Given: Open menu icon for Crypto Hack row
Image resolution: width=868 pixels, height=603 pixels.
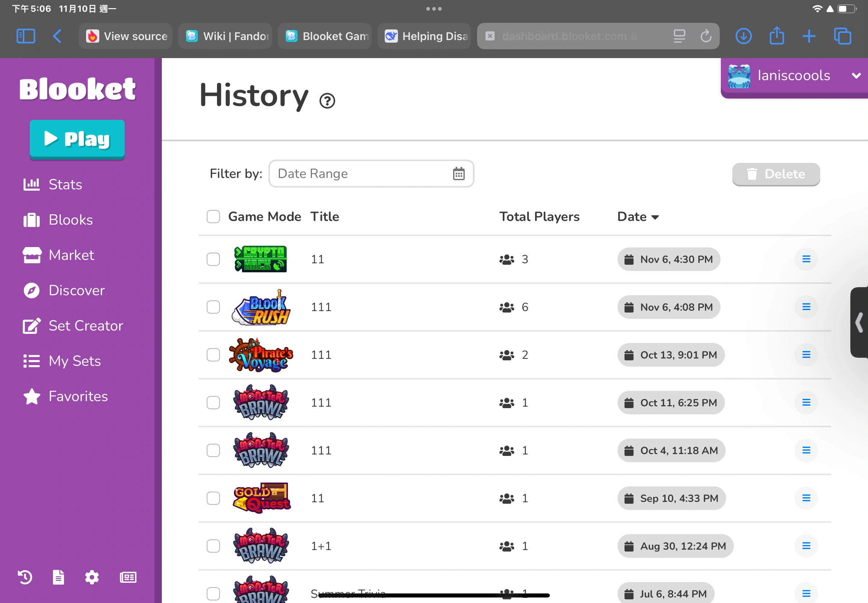Looking at the screenshot, I should coord(806,259).
